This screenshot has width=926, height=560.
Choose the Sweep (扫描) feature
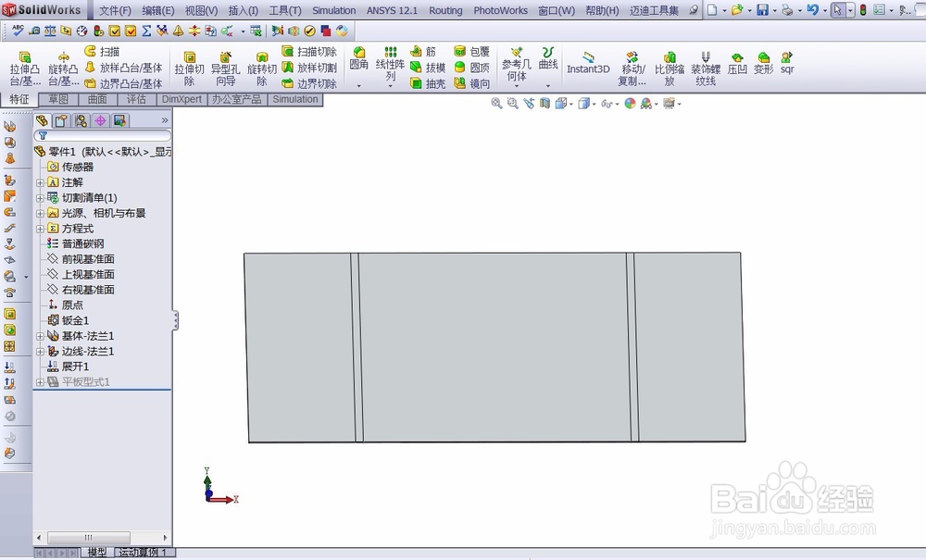click(x=102, y=52)
